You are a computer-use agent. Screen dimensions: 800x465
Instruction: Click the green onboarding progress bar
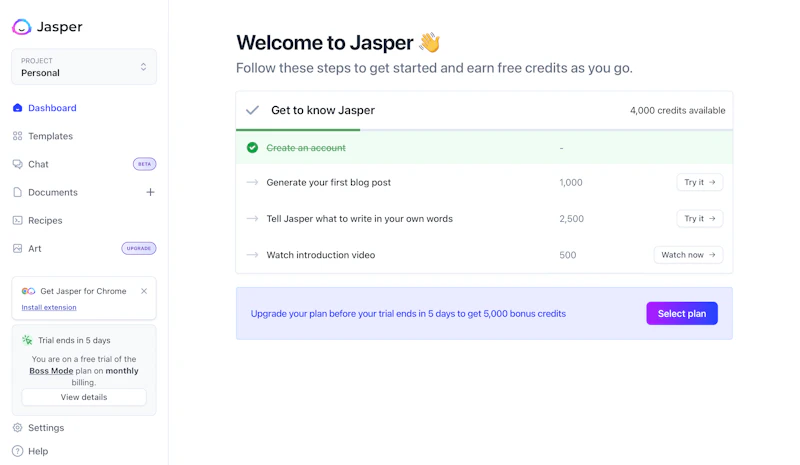tap(298, 130)
